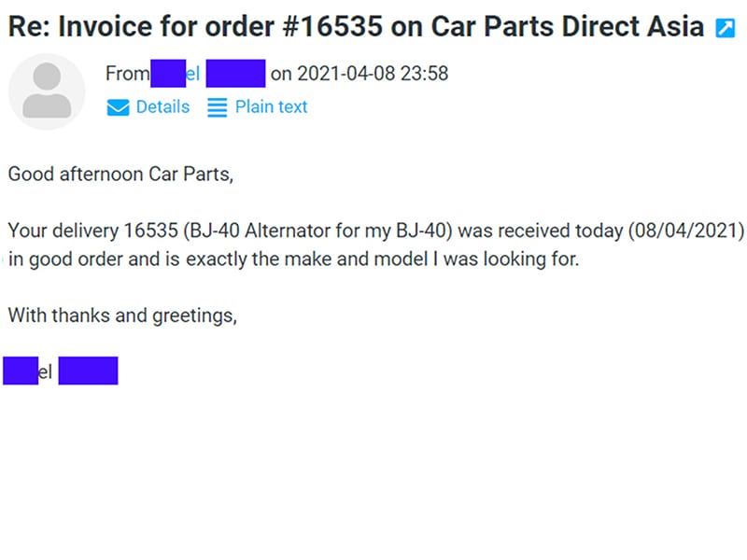Viewport: 747px width, 560px height.
Task: Click the lines icon beside Plain text
Action: coord(218,107)
